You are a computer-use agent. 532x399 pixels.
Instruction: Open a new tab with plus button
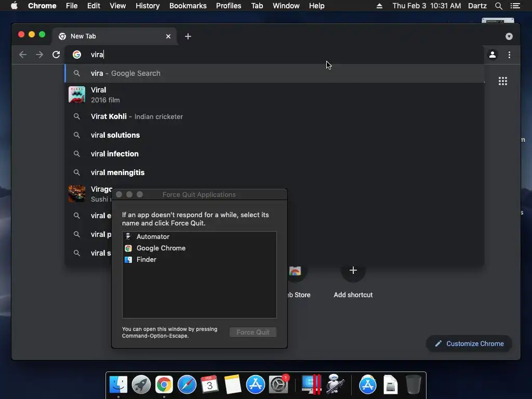pyautogui.click(x=188, y=36)
